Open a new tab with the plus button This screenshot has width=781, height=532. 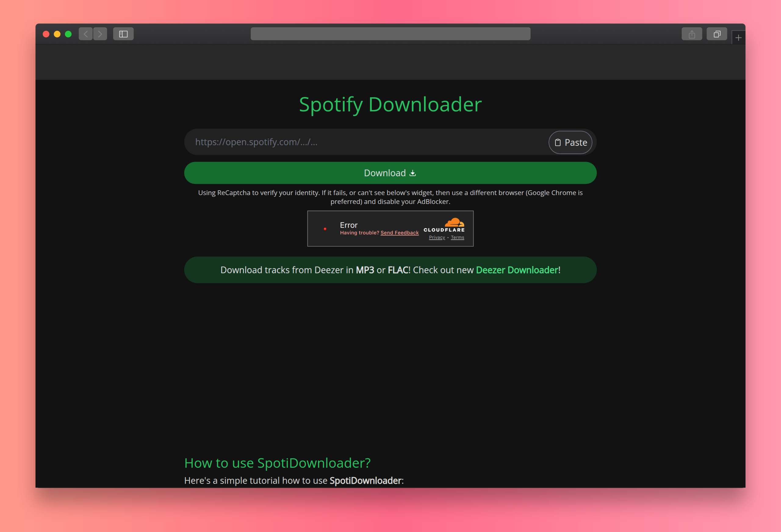(x=738, y=37)
